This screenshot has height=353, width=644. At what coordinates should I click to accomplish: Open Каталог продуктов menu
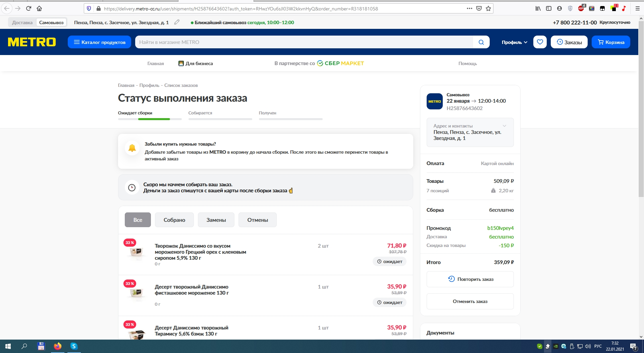click(99, 42)
